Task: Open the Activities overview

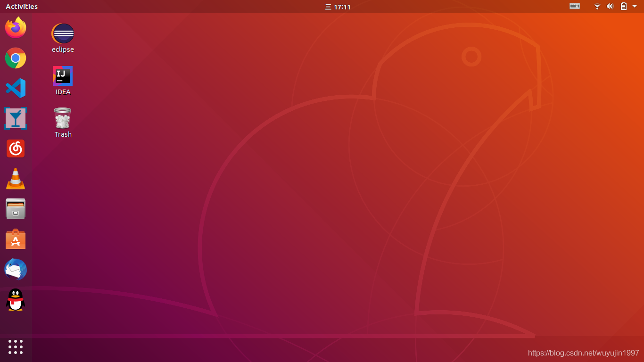Action: point(22,7)
